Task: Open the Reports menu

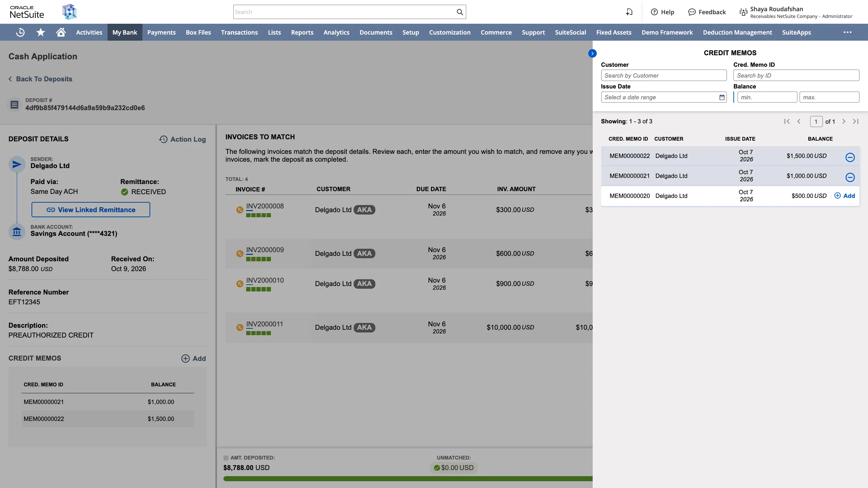Action: (302, 32)
